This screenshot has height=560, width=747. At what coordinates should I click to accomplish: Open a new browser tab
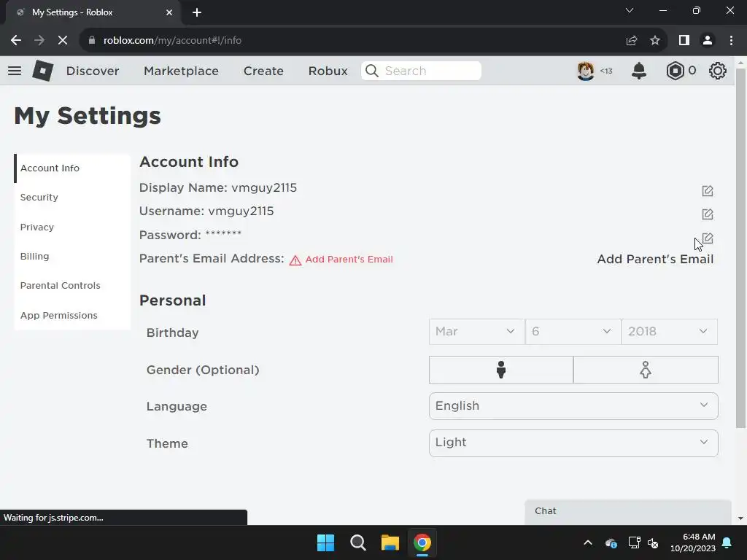click(197, 12)
